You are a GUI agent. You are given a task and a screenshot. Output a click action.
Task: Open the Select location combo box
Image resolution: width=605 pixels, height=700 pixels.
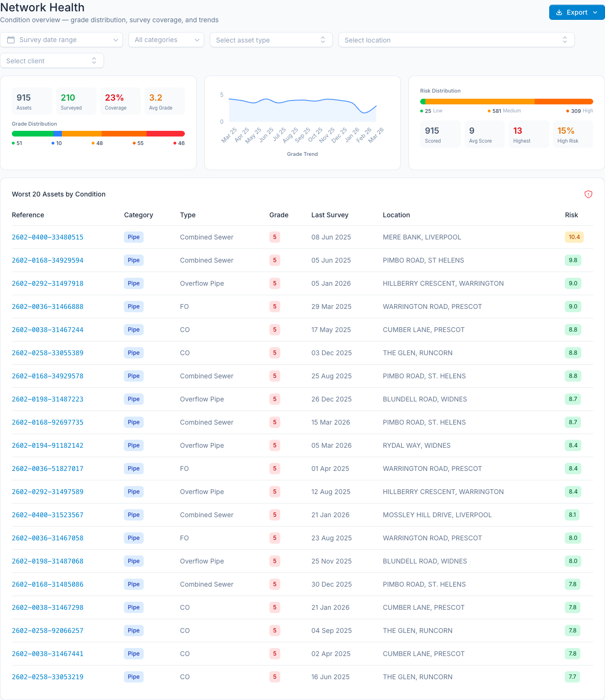tap(457, 40)
